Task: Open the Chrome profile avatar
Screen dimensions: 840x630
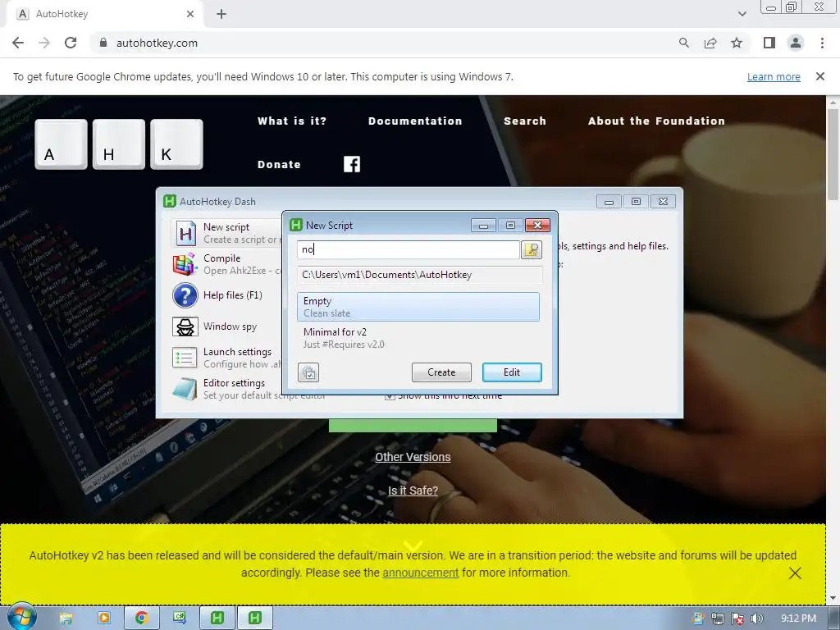Action: (796, 43)
